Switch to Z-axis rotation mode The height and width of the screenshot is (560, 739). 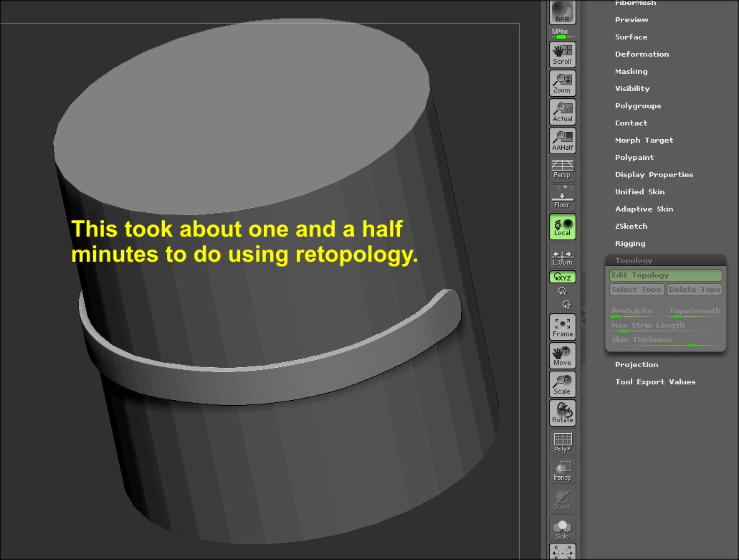coord(566,305)
